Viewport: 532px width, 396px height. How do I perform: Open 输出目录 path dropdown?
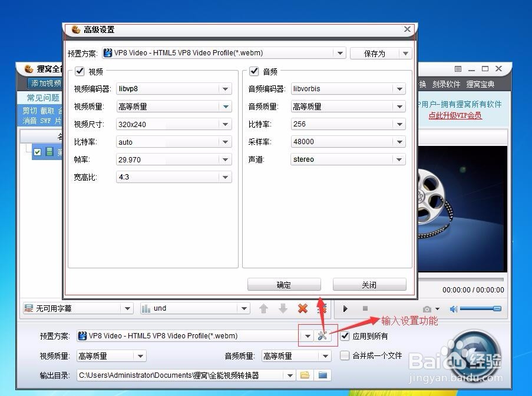click(289, 375)
